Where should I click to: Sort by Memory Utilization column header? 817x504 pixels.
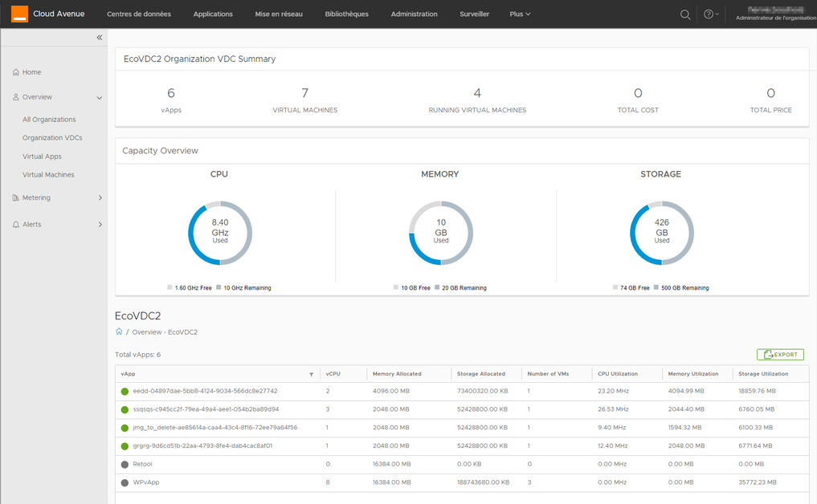(693, 374)
